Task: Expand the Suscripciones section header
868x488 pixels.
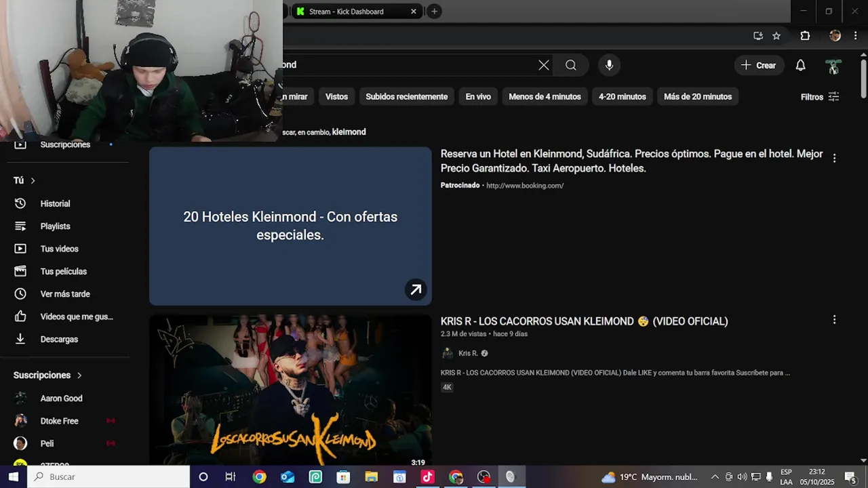Action: pos(47,375)
